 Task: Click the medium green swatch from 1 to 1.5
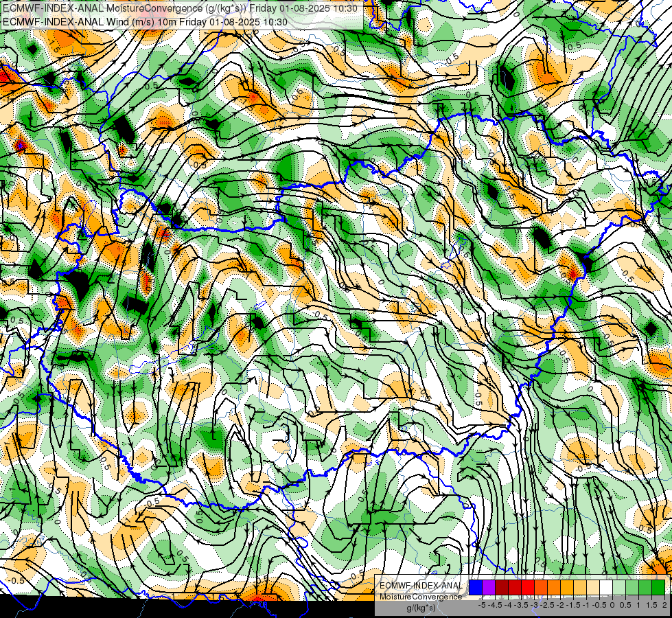coord(645,587)
